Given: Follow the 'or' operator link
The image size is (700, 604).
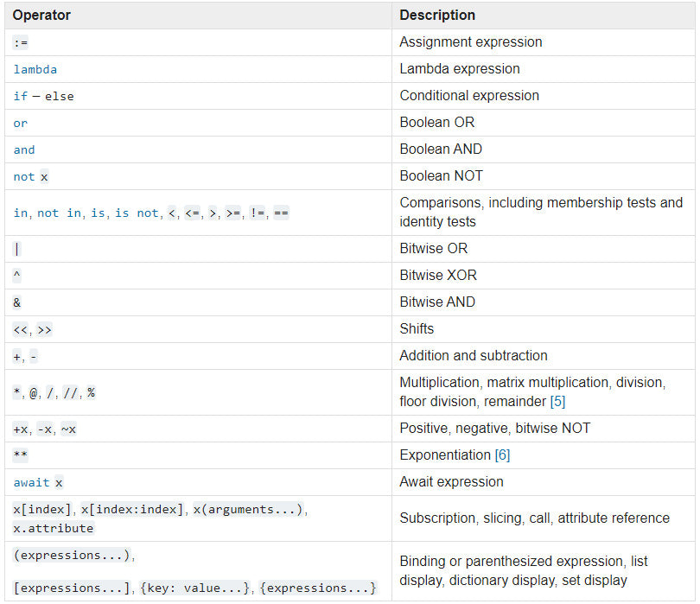Looking at the screenshot, I should pyautogui.click(x=21, y=123).
